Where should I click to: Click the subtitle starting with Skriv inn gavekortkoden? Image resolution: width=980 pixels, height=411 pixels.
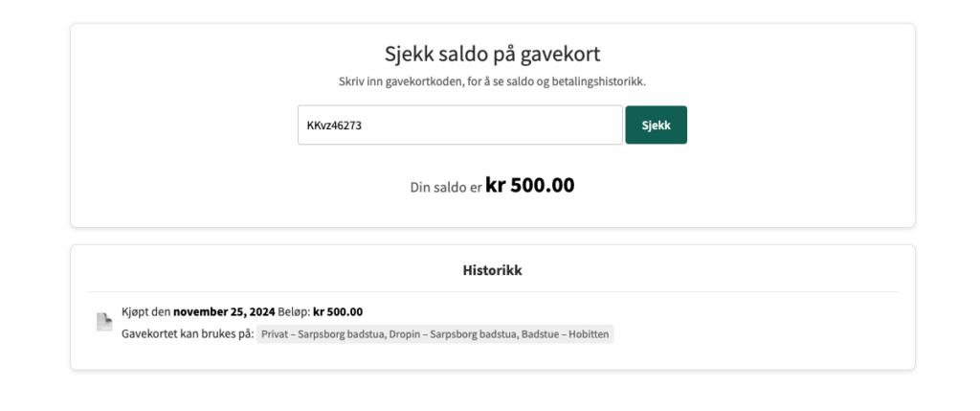click(492, 81)
